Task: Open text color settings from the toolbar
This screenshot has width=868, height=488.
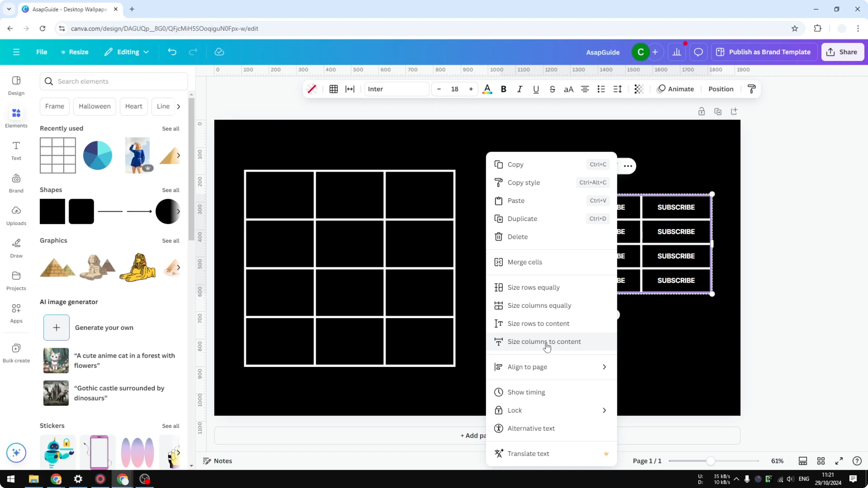Action: pyautogui.click(x=487, y=89)
